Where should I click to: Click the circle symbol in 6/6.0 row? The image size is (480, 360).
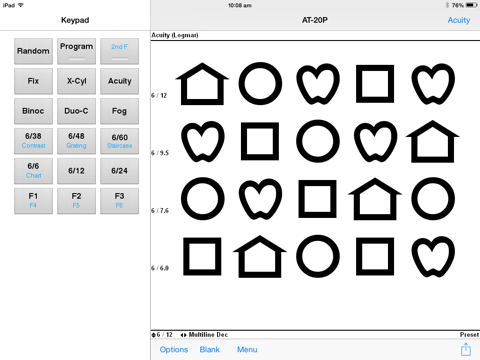318,256
